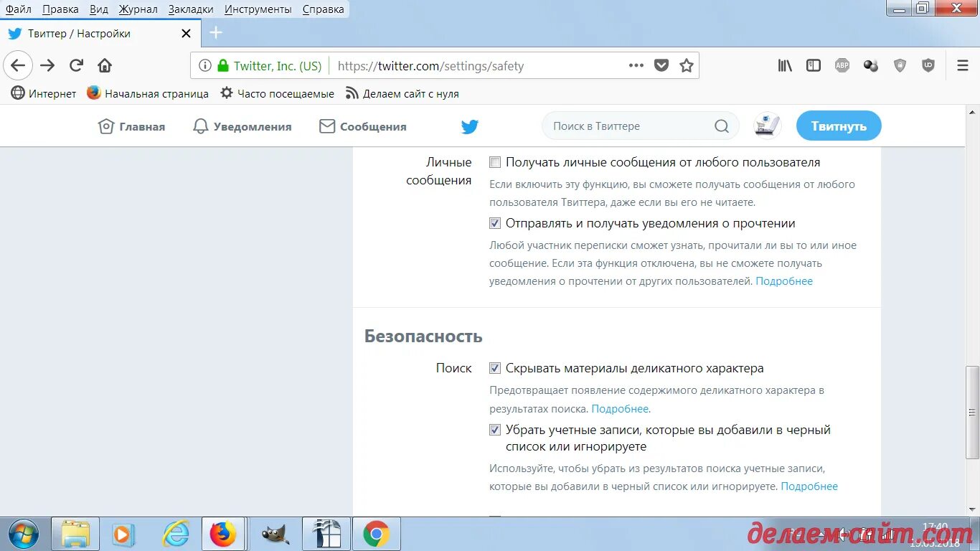The width and height of the screenshot is (980, 551).
Task: Open a new tab with the plus
Action: pyautogui.click(x=216, y=32)
